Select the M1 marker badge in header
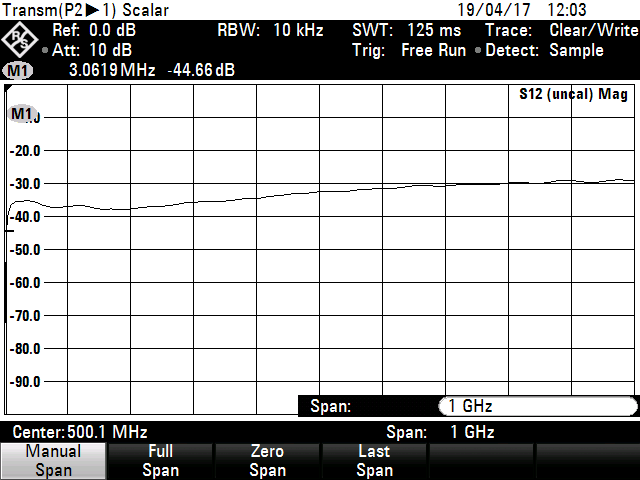 click(x=18, y=71)
